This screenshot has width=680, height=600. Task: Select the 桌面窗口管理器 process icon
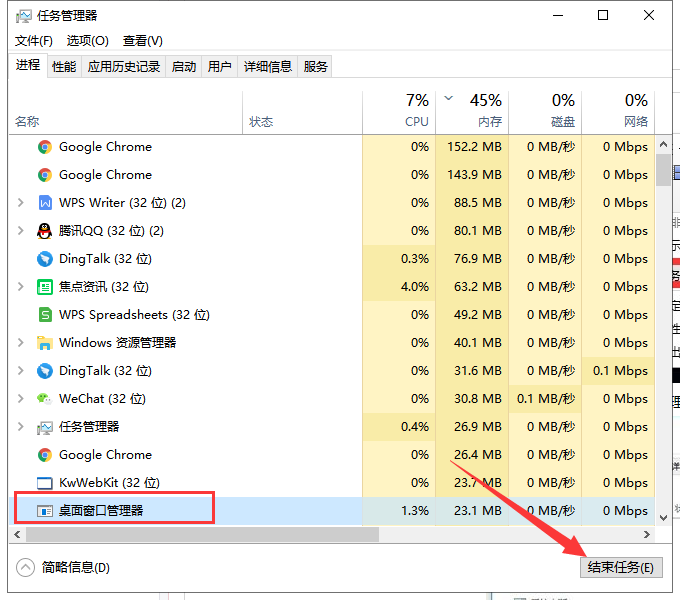pyautogui.click(x=44, y=511)
